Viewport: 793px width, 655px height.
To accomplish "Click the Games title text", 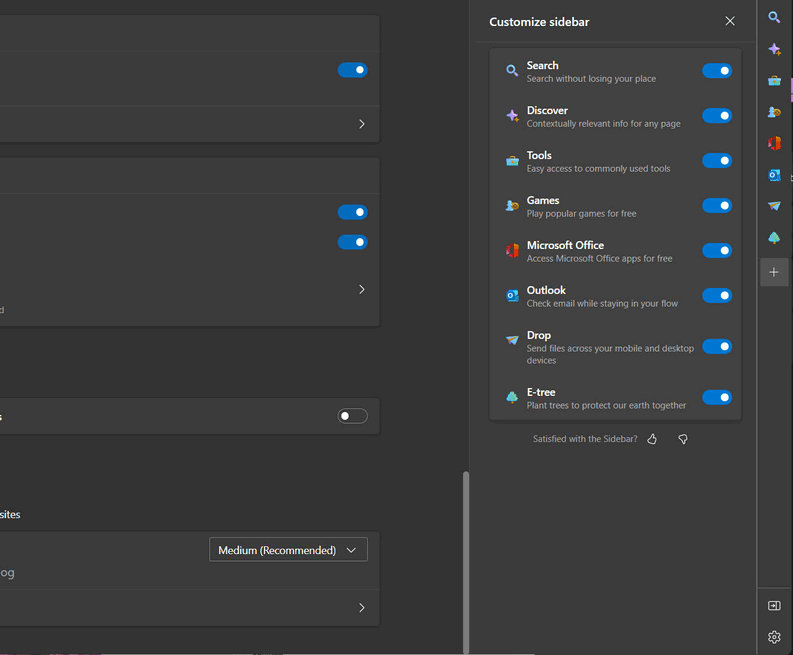I will pyautogui.click(x=543, y=200).
